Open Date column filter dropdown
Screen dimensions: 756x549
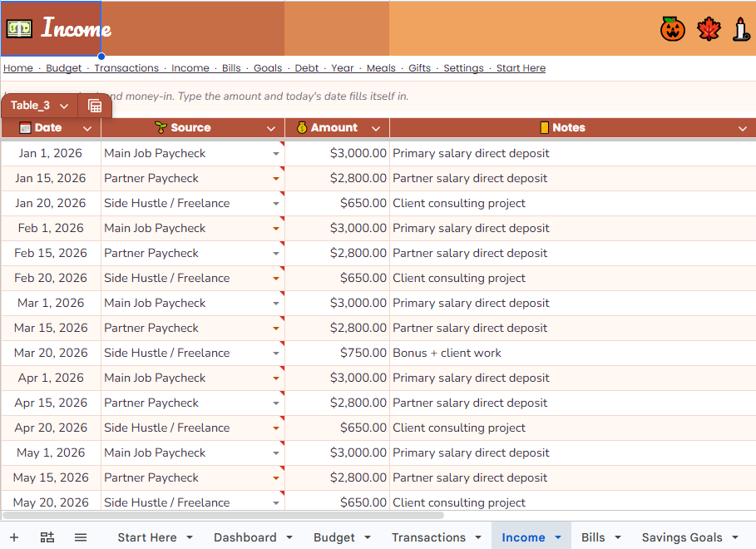(87, 128)
